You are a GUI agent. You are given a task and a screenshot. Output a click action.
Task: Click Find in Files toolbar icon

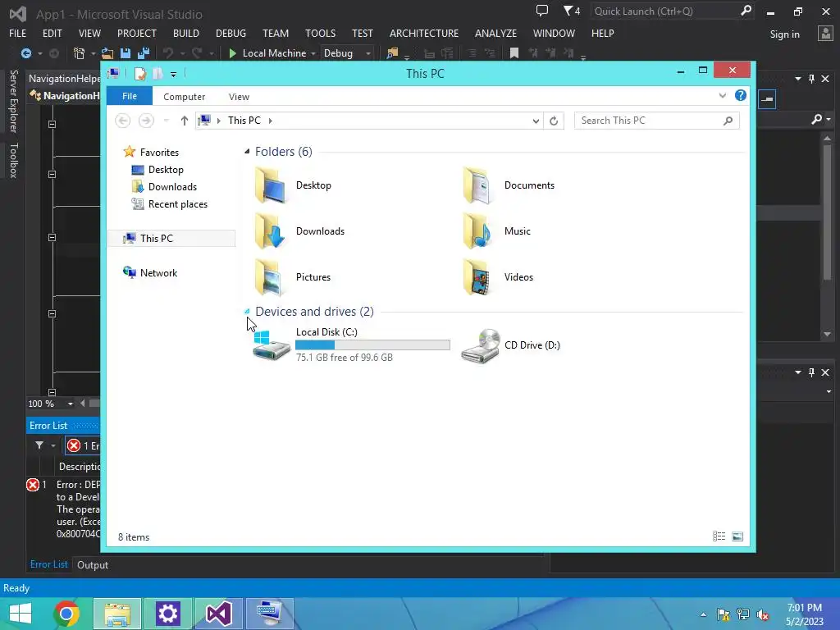click(x=392, y=53)
